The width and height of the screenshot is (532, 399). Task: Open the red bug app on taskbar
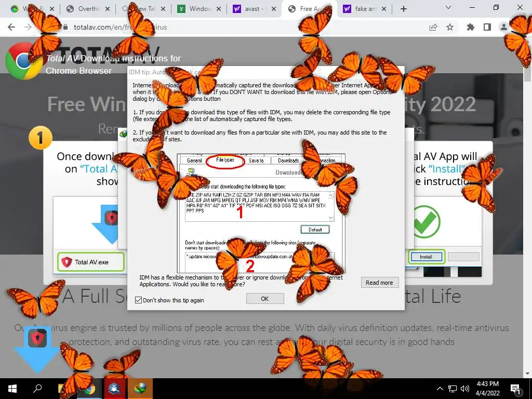(115, 389)
